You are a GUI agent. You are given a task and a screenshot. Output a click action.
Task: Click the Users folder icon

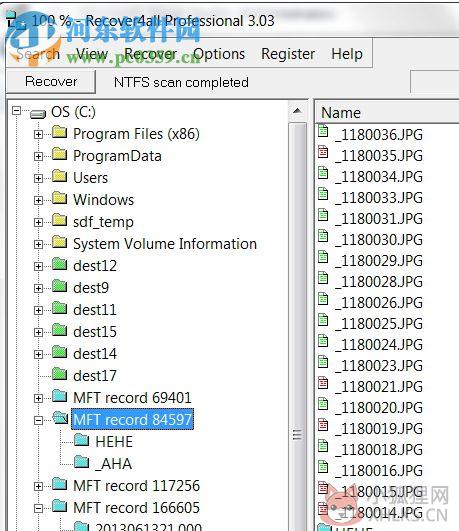pos(60,176)
